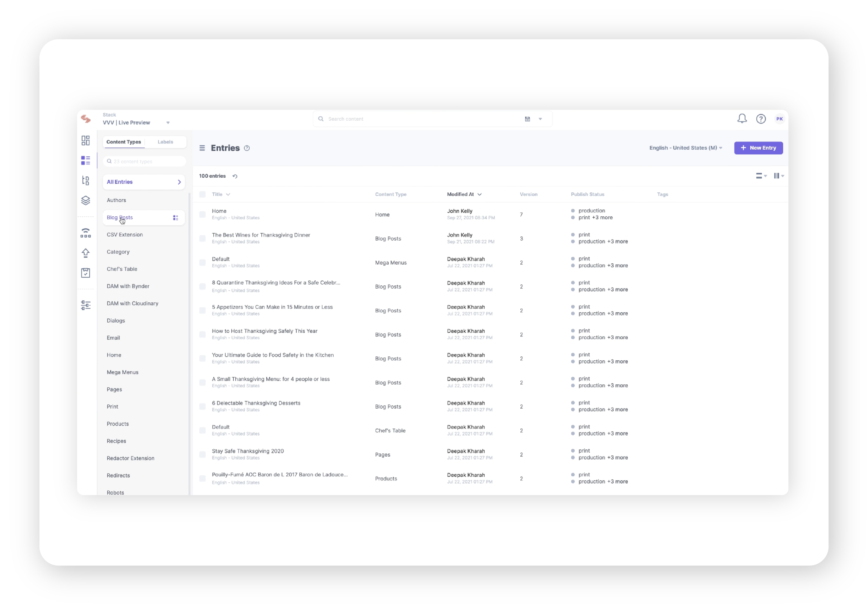The height and width of the screenshot is (605, 868).
Task: Switch to the Labels tab
Action: 165,142
